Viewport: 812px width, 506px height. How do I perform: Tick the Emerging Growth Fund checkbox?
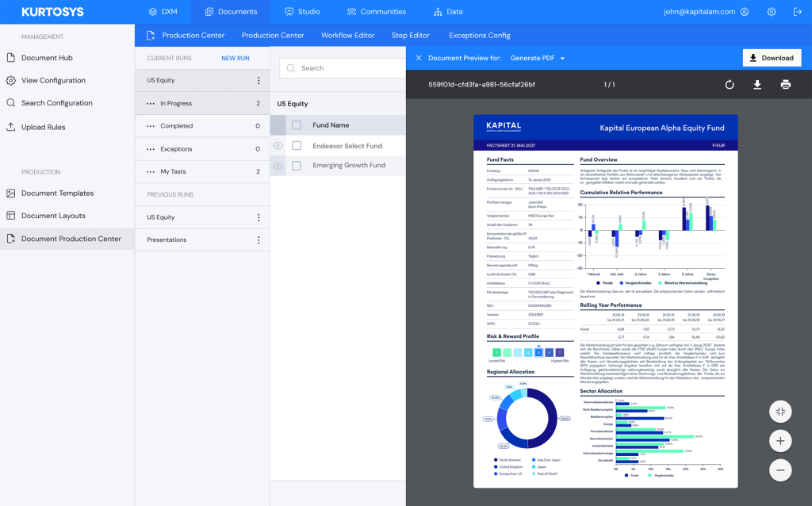pos(297,165)
